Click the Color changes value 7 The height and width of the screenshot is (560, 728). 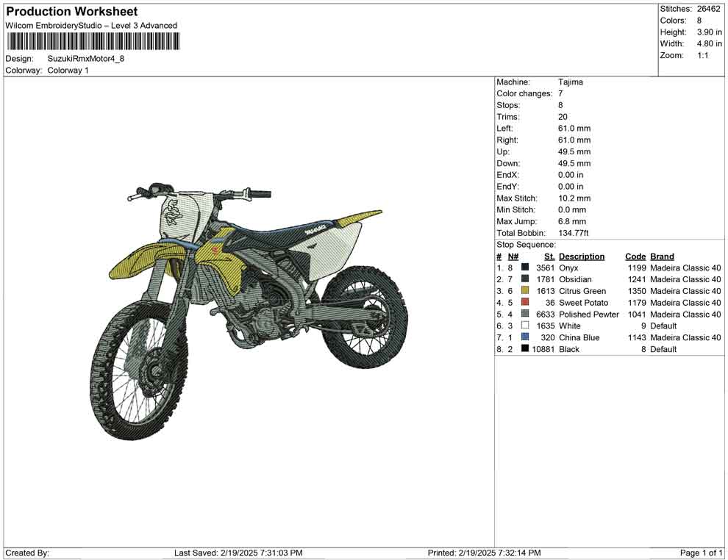560,93
